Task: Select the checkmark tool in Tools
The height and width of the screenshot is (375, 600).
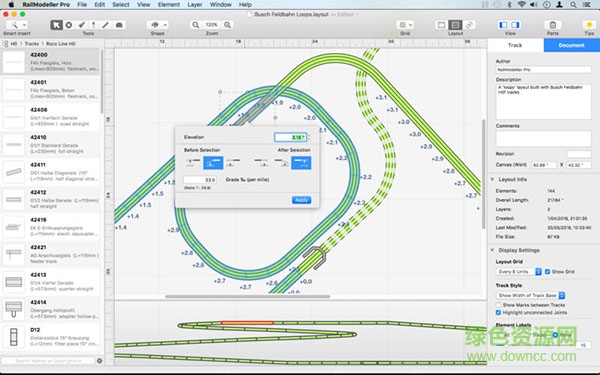Action: (82, 25)
